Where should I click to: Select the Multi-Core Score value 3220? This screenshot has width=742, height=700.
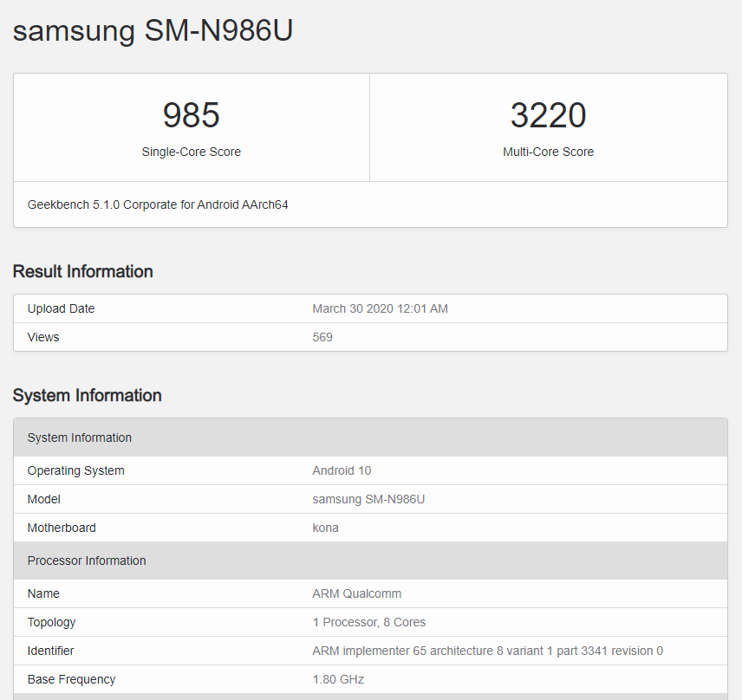(x=548, y=115)
